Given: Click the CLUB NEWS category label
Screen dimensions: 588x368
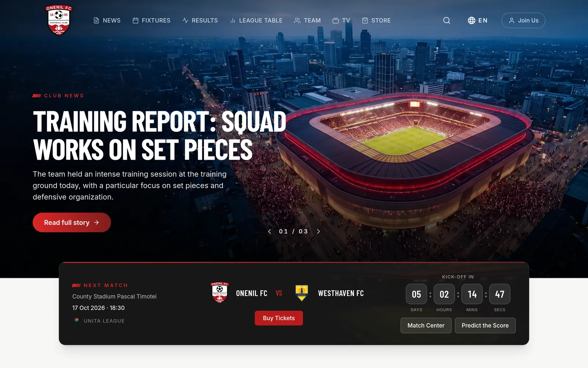Looking at the screenshot, I should [x=64, y=96].
